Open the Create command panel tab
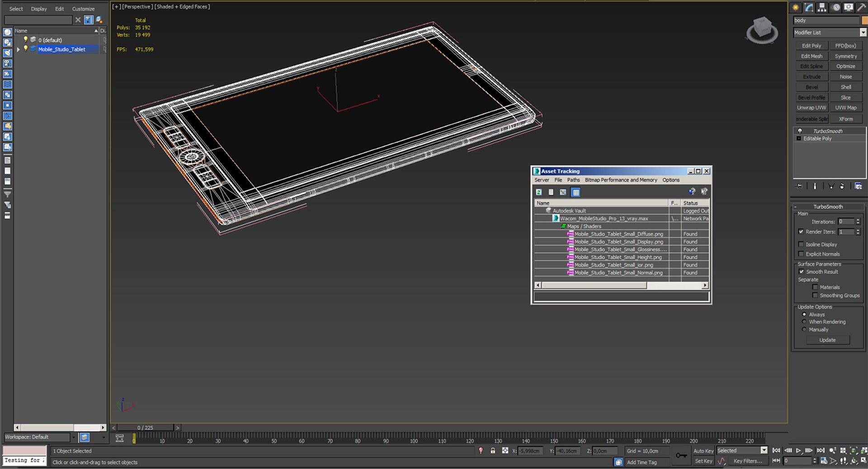This screenshot has height=469, width=868. (796, 7)
